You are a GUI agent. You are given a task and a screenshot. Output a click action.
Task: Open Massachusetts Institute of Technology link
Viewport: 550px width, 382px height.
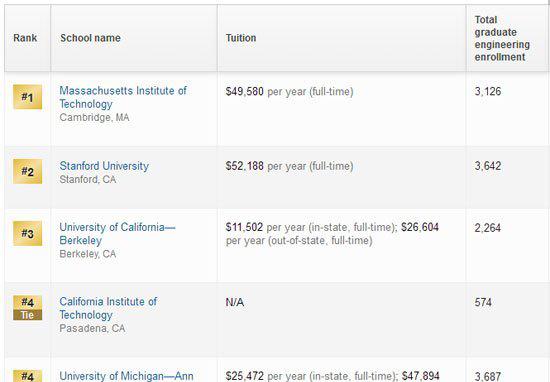(x=123, y=97)
